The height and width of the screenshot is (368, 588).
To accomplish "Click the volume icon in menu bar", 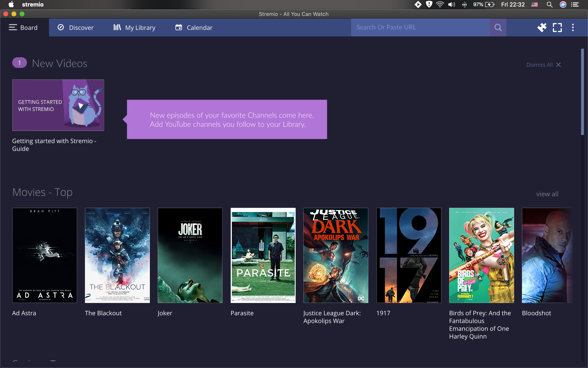I will [x=452, y=4].
